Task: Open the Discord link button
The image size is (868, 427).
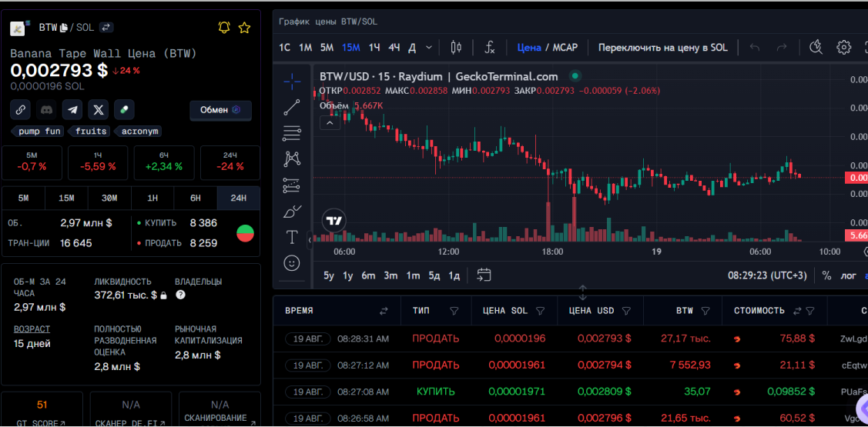Action: (46, 109)
